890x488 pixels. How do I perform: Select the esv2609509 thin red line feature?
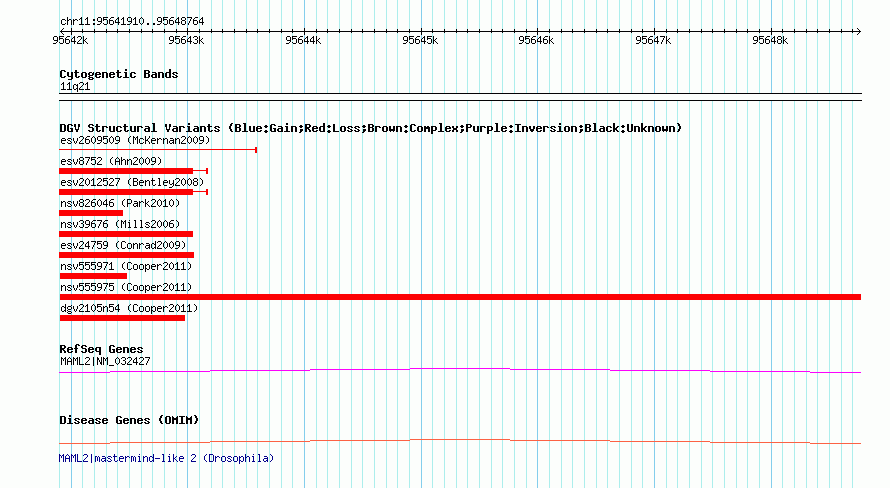[x=158, y=150]
